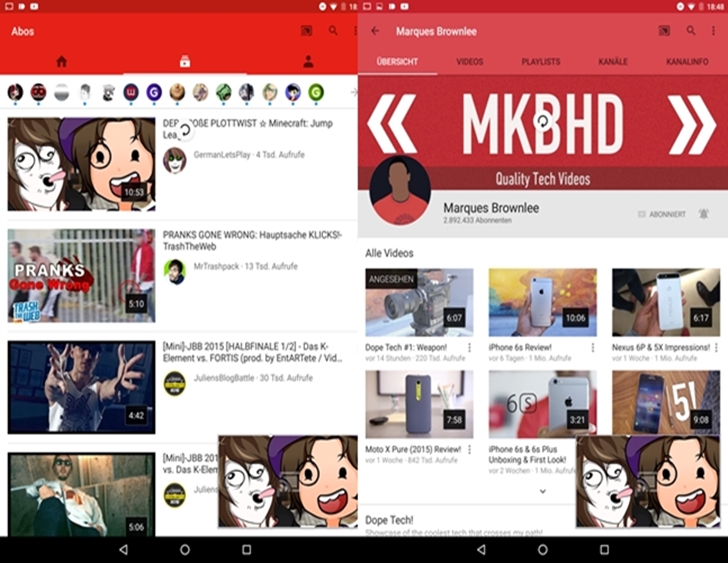
Task: Open the Account tab icon
Action: [x=308, y=61]
